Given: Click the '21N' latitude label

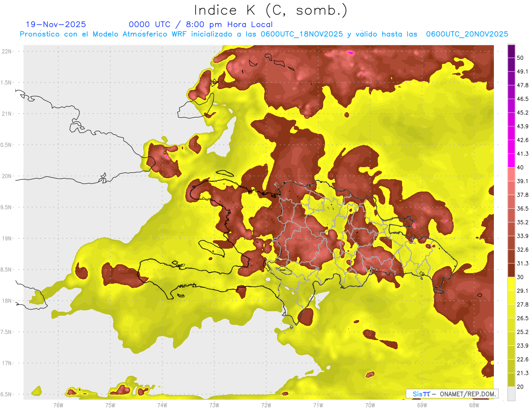Looking at the screenshot, I should tap(8, 114).
